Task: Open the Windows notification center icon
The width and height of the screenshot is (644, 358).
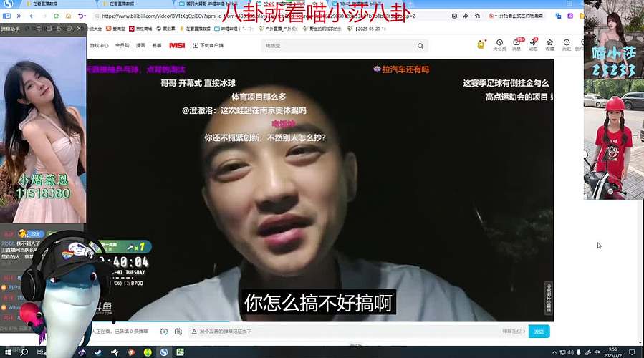Action: coord(632,352)
